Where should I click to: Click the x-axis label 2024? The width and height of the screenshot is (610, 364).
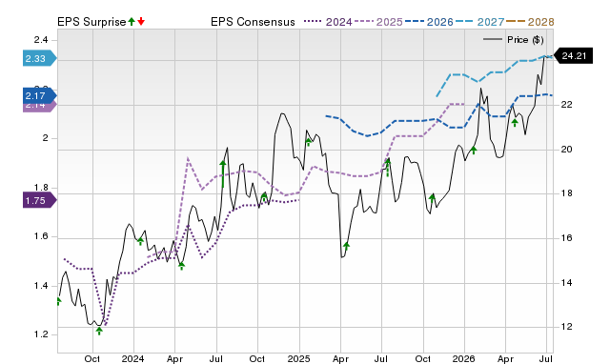pos(132,358)
